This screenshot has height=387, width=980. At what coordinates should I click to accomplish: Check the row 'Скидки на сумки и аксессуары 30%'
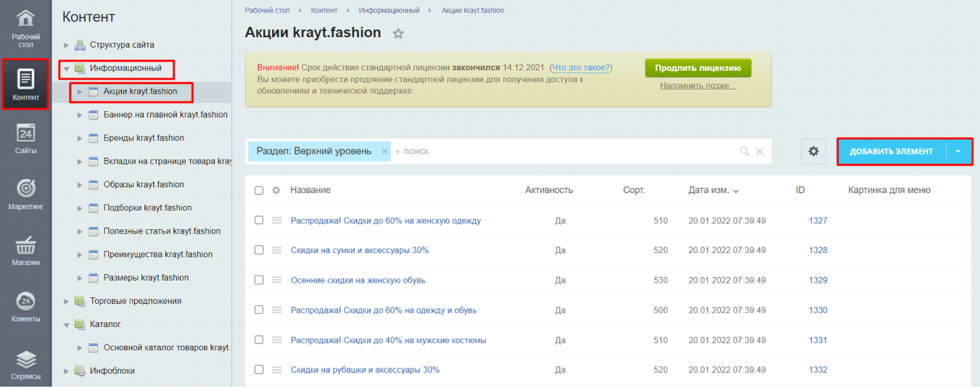click(x=259, y=250)
